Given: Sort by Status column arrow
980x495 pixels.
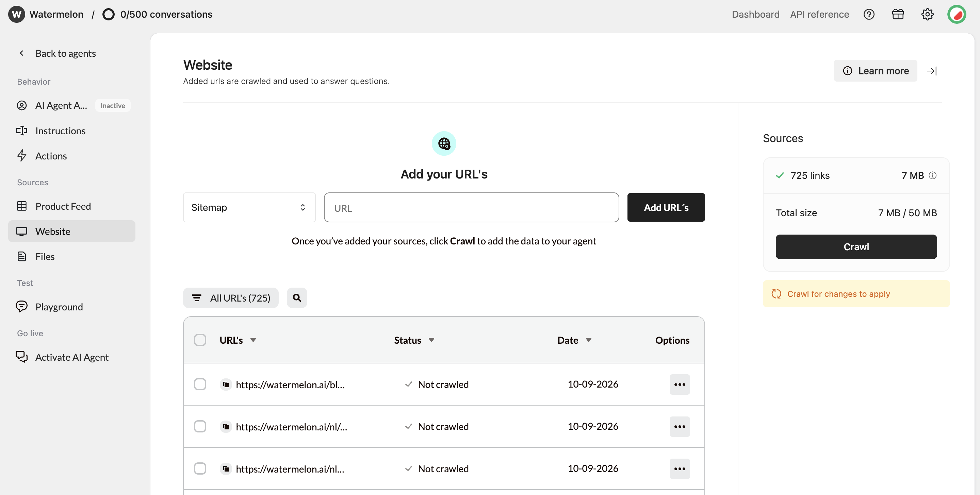Looking at the screenshot, I should 431,340.
